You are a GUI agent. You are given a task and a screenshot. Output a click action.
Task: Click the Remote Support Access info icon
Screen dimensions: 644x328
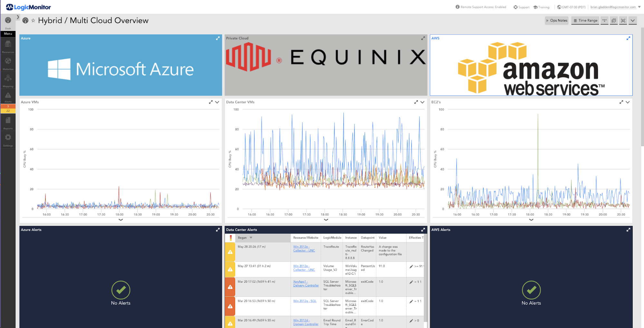point(457,7)
